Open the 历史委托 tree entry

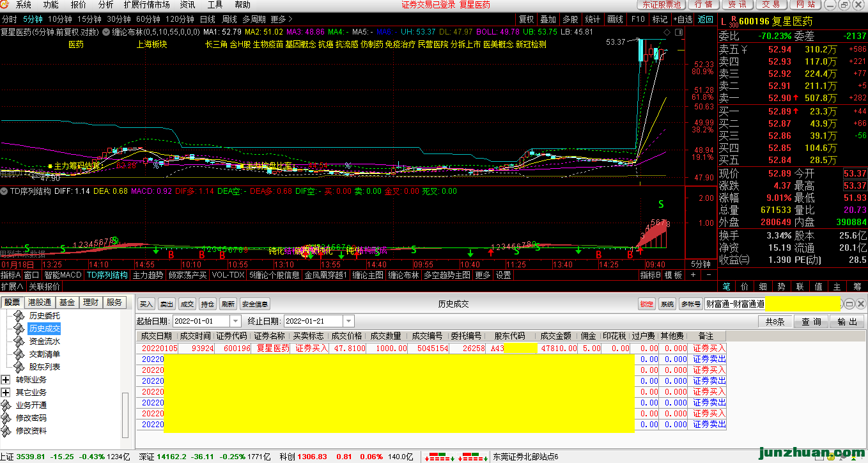click(44, 316)
